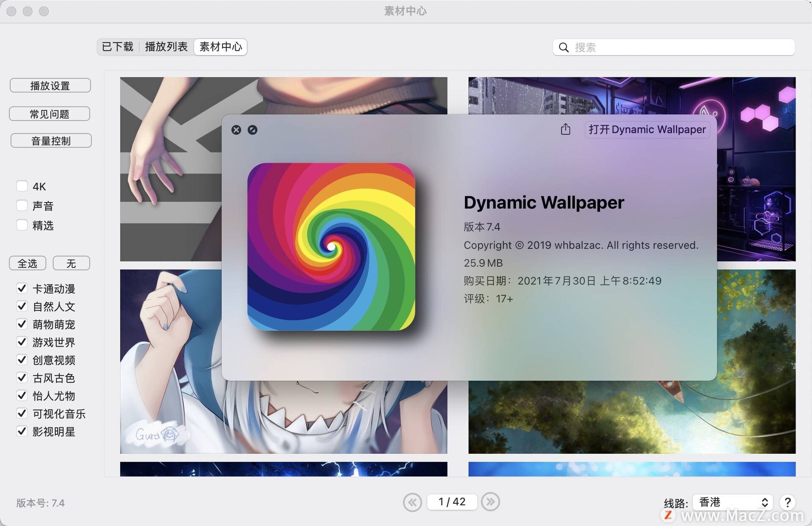Click the 无 select none button
Screen dimensions: 812x526
pyautogui.click(x=71, y=263)
